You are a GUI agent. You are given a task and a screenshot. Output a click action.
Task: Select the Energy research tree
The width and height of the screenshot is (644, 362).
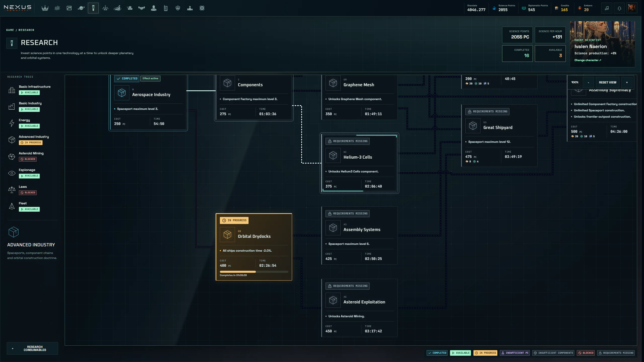[x=32, y=123]
